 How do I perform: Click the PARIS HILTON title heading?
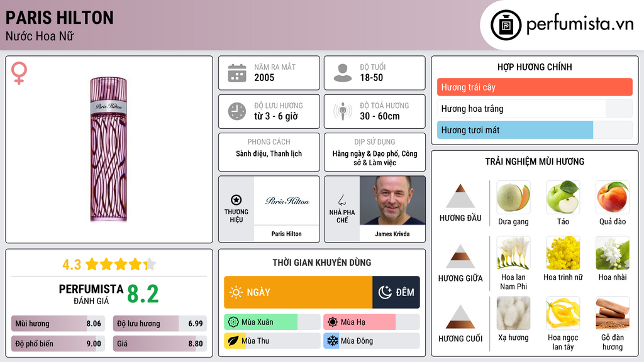tap(60, 18)
